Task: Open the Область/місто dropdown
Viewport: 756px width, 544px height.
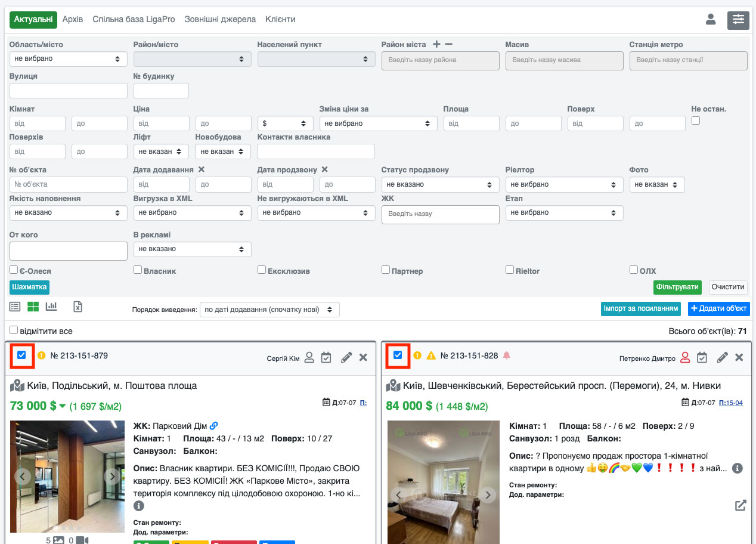Action: point(69,59)
